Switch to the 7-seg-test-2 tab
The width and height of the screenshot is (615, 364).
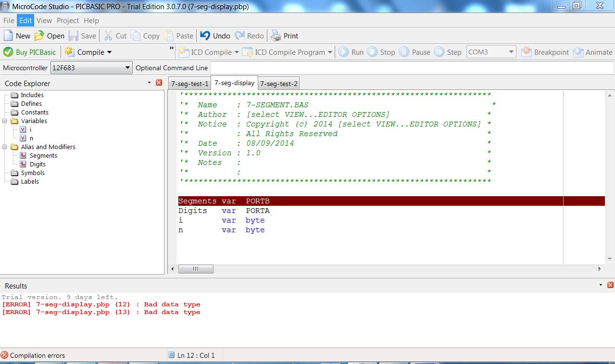[x=279, y=84]
